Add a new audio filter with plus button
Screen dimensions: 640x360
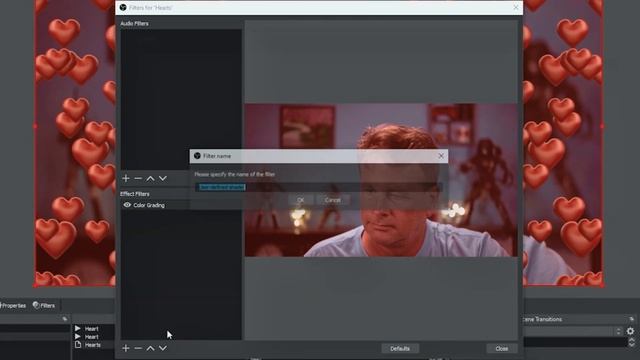pos(126,178)
